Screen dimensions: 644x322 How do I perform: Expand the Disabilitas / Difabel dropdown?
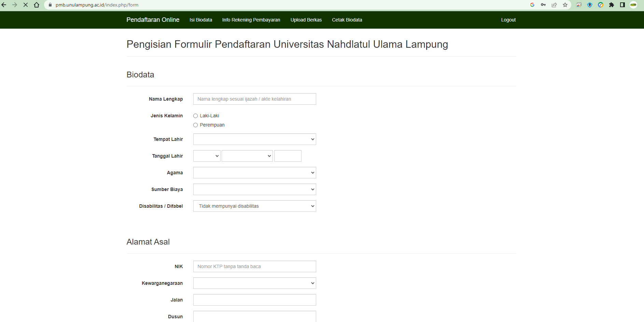pos(254,206)
